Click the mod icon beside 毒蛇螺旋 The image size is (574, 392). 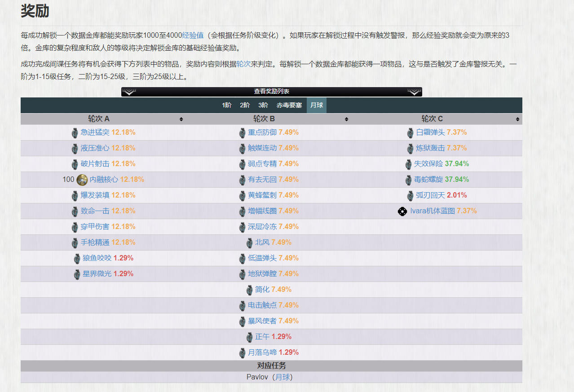tap(408, 180)
